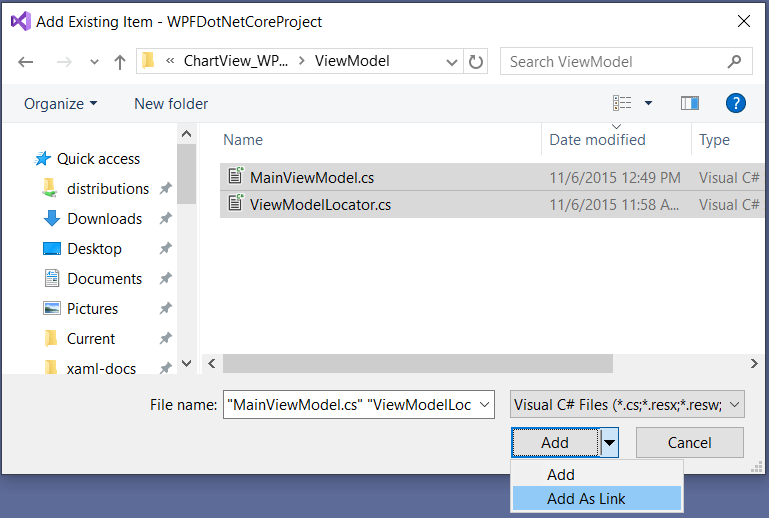The image size is (769, 518).
Task: Click the folder icon in address bar
Action: [148, 61]
